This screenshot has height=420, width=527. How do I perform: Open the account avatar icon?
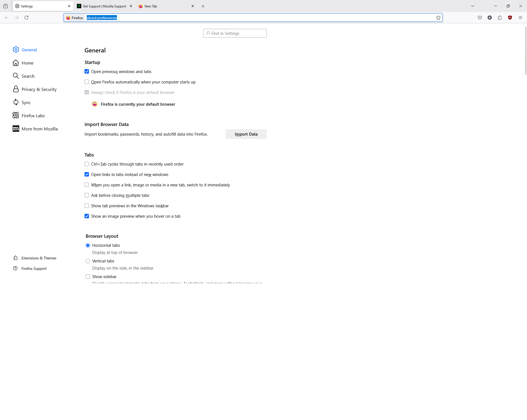click(x=490, y=18)
